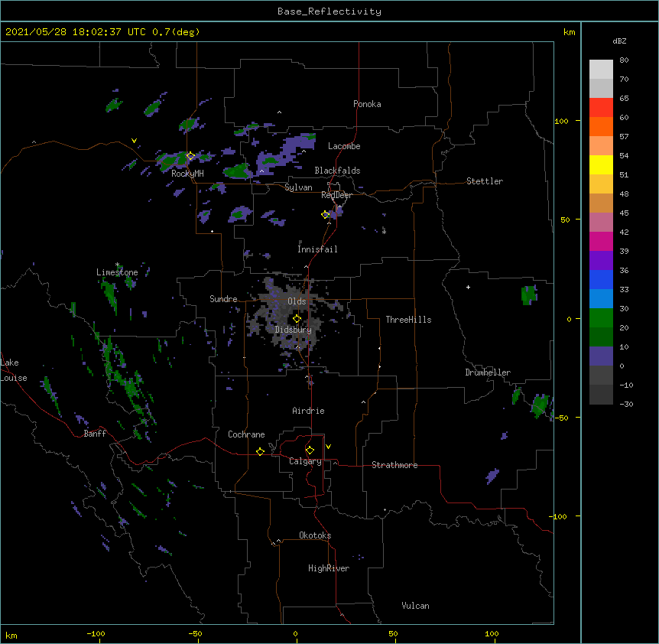Click the yellow marker below Cochrane

point(260,451)
